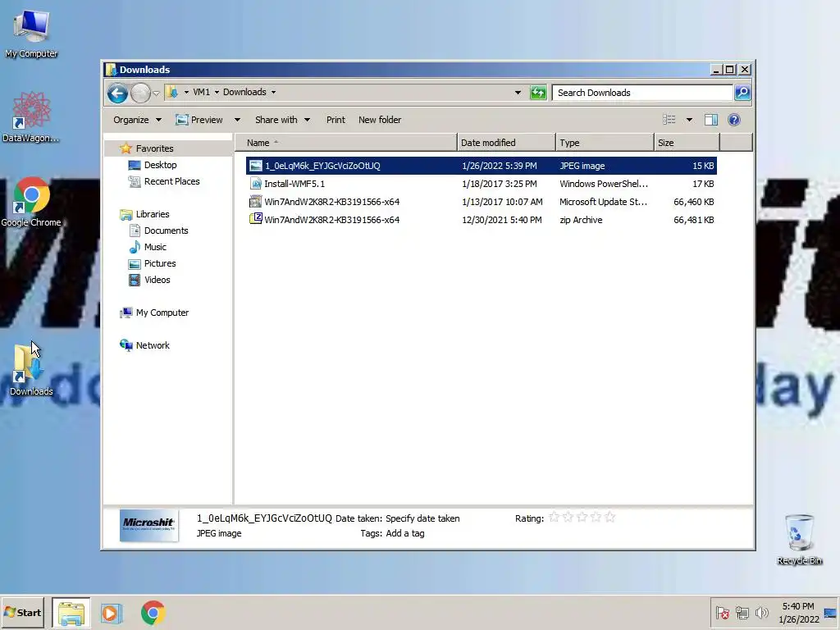This screenshot has height=630, width=840.
Task: Sort files by Name column
Action: 346,143
